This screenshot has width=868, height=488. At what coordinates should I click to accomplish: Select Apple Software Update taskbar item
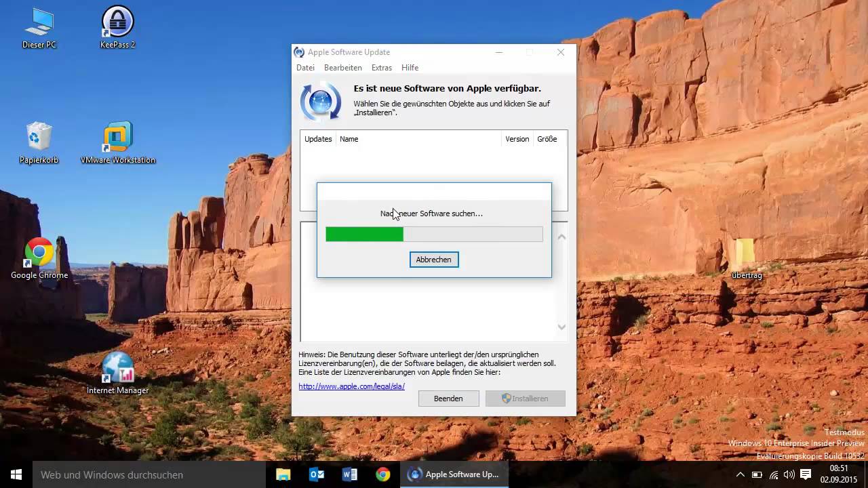(455, 474)
